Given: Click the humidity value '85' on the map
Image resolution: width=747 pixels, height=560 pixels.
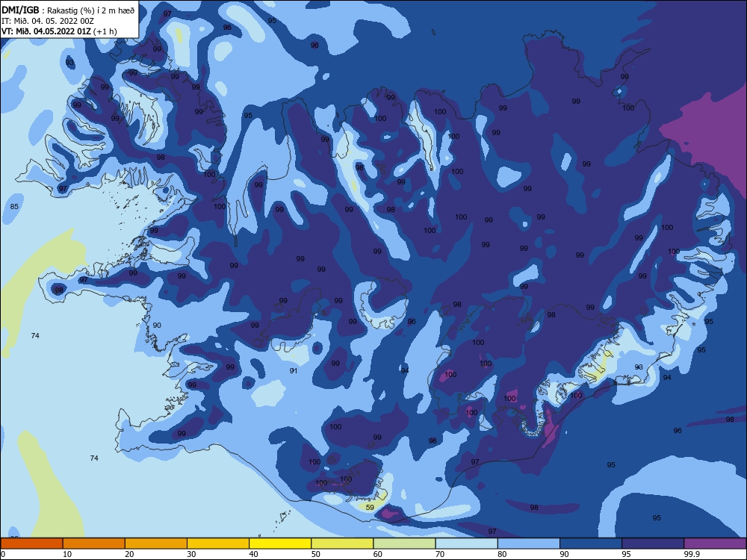Looking at the screenshot, I should click(x=14, y=207).
